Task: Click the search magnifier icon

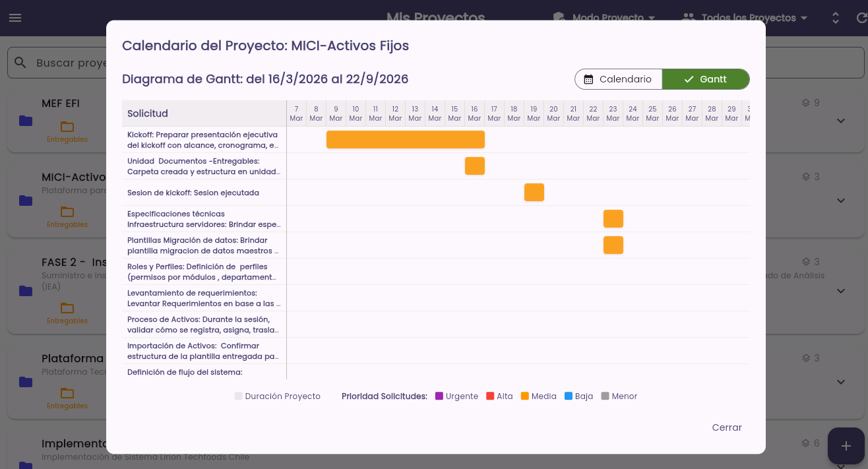Action: tap(20, 63)
